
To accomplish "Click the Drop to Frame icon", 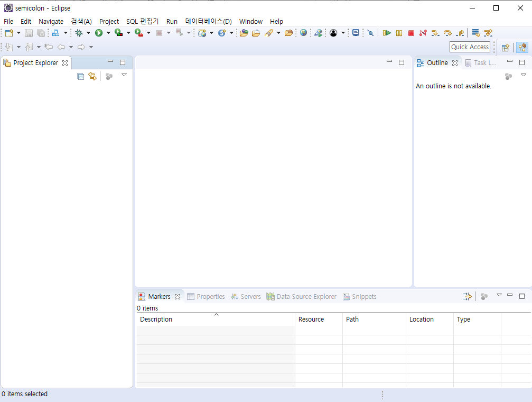I will (x=476, y=33).
